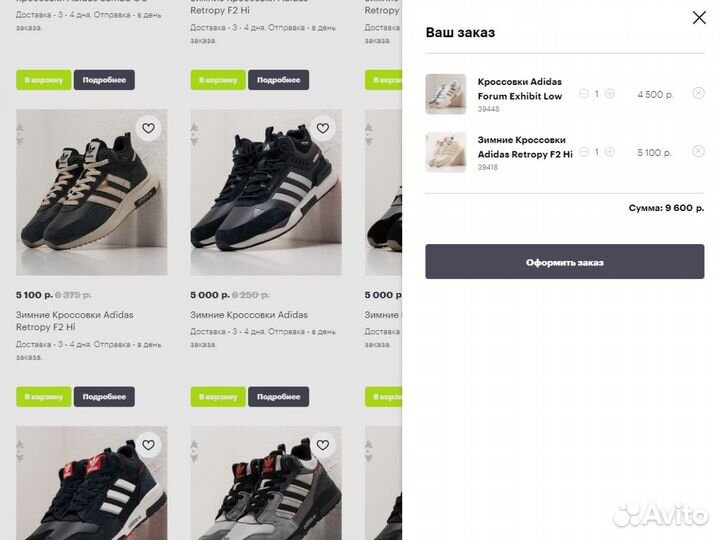Add 5 100 р. Retropy F2 Hi to cart

coord(43,397)
